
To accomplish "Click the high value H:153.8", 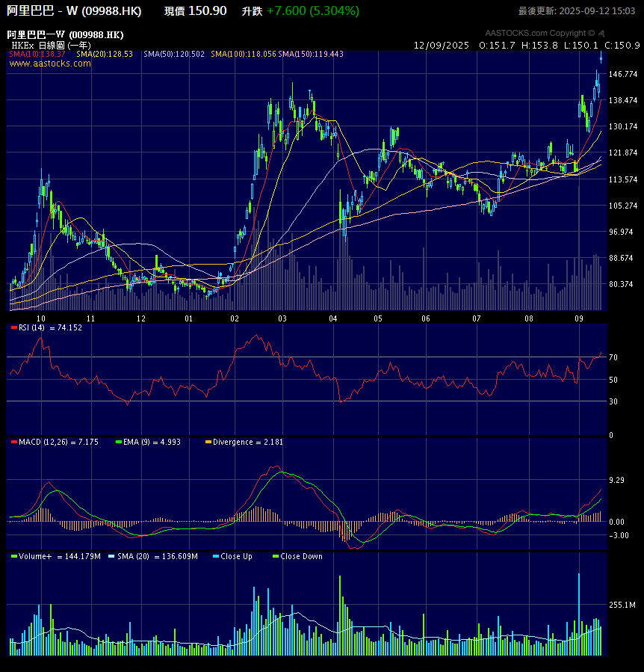I will click(540, 45).
